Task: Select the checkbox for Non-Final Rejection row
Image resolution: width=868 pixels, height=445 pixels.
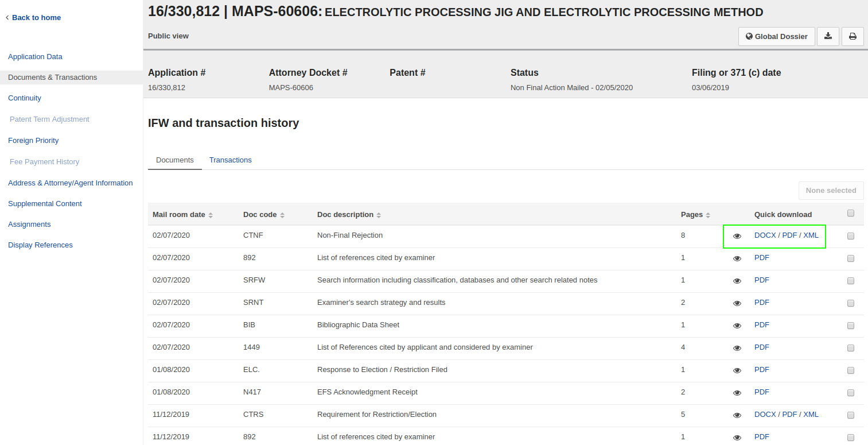Action: [x=850, y=236]
